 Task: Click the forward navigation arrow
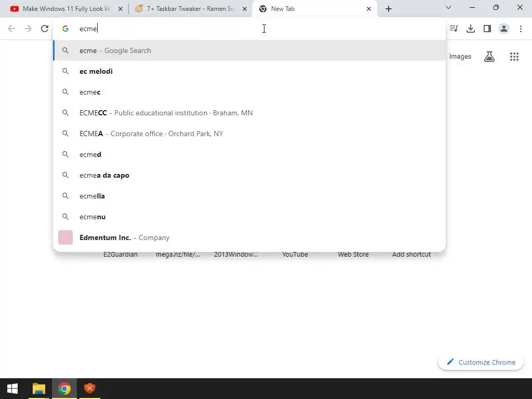28,29
